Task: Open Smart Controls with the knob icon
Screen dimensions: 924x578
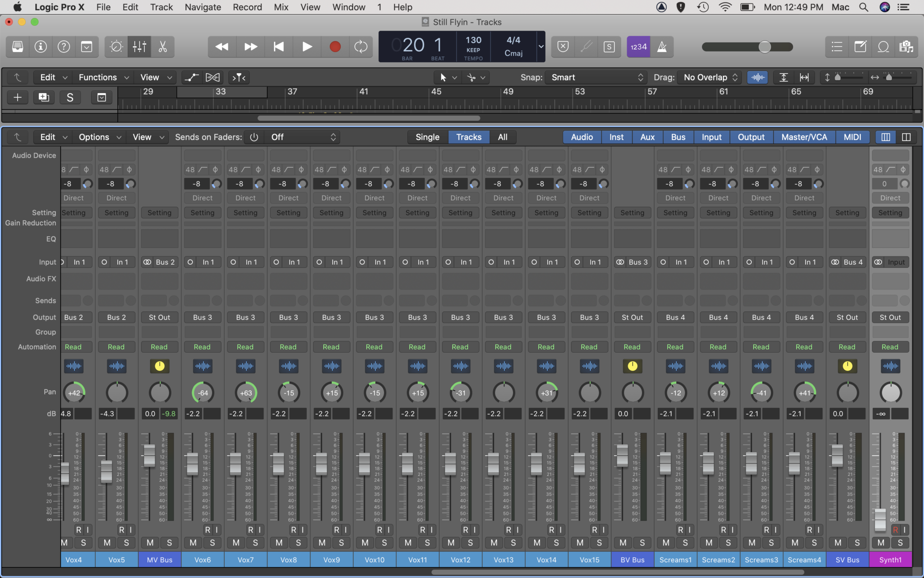Action: 116,47
